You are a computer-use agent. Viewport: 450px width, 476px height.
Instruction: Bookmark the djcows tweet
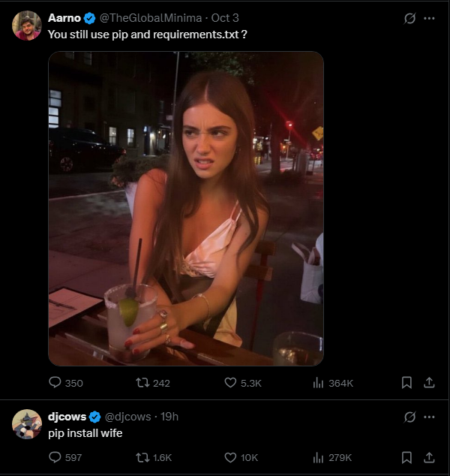[406, 457]
